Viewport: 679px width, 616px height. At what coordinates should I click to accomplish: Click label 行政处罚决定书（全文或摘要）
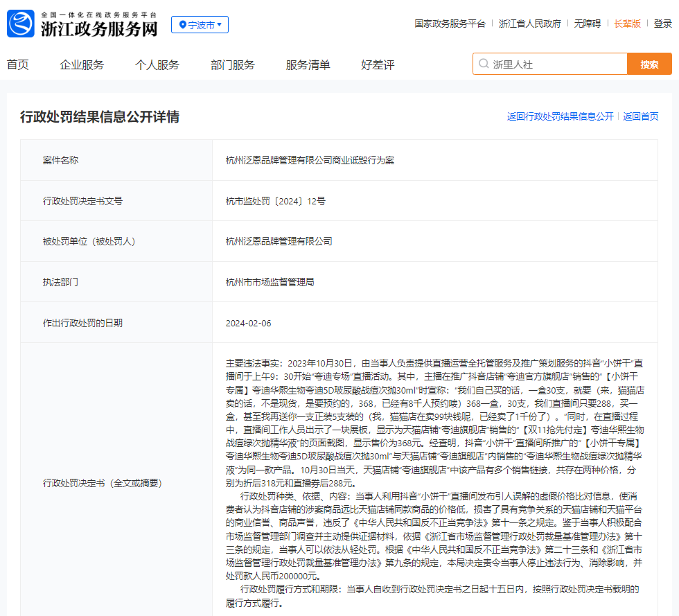pyautogui.click(x=103, y=483)
